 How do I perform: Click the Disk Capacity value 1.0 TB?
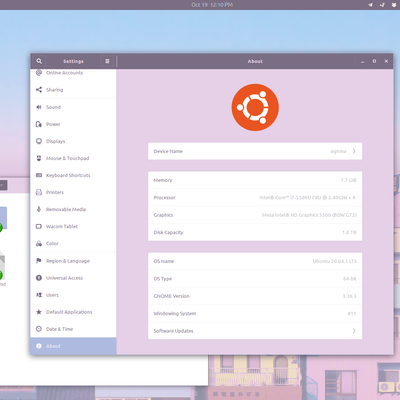349,232
